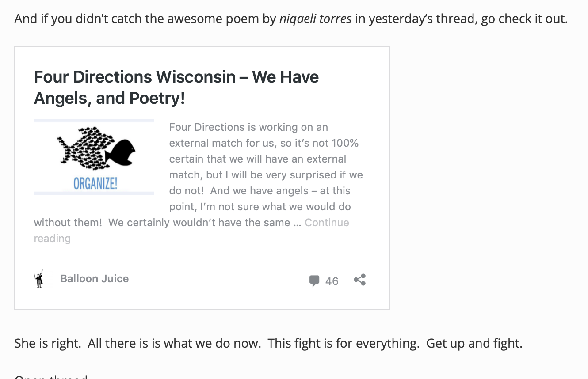Image resolution: width=588 pixels, height=379 pixels.
Task: Click the ORGANIZE! fish thumbnail image
Action: click(94, 157)
